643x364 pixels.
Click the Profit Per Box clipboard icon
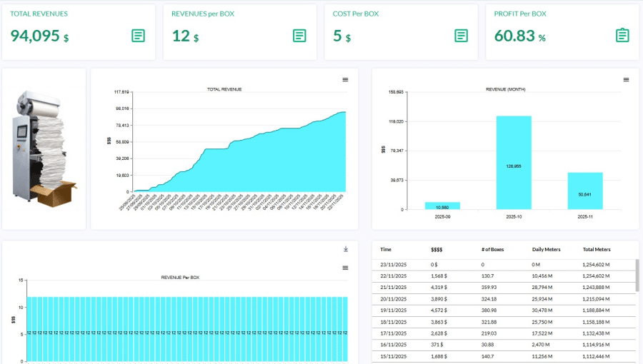(622, 36)
